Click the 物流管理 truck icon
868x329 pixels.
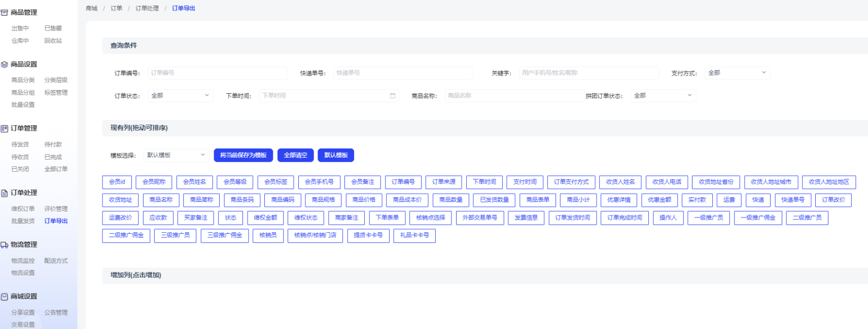tap(4, 245)
